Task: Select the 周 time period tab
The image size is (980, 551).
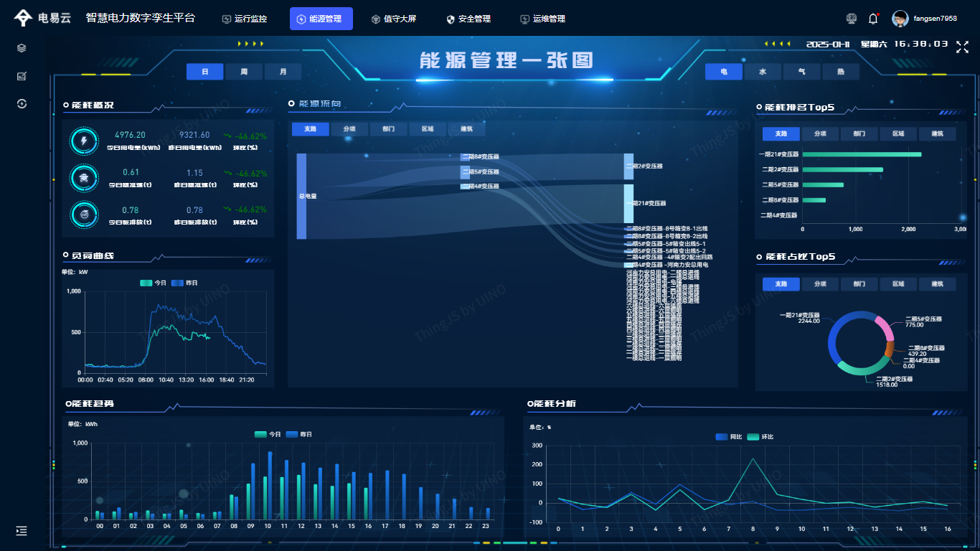Action: [x=244, y=72]
